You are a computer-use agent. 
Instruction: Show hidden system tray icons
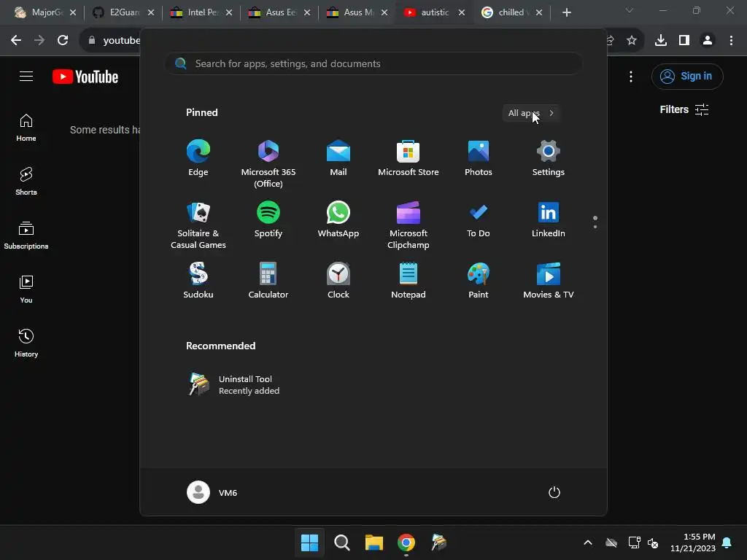pyautogui.click(x=588, y=542)
